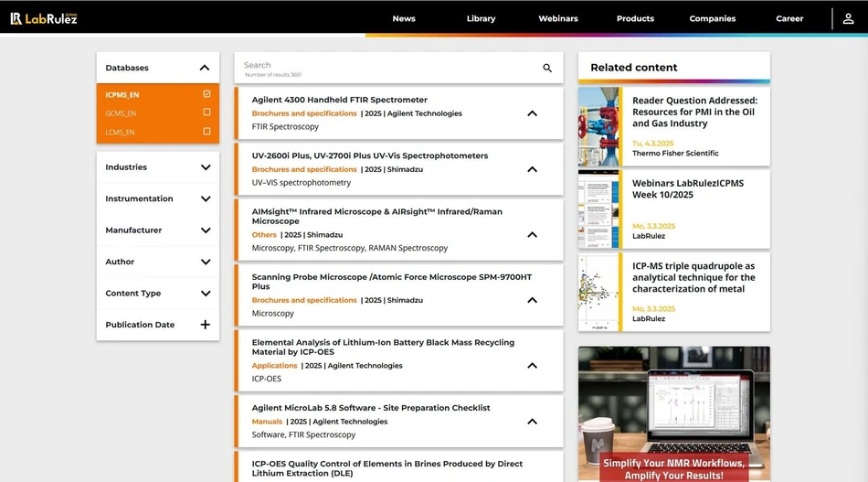Collapse the Databases filter panel

[x=205, y=68]
